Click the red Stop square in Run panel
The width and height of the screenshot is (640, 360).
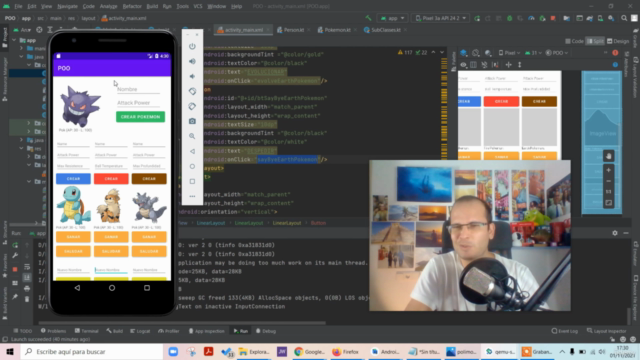pos(15,269)
